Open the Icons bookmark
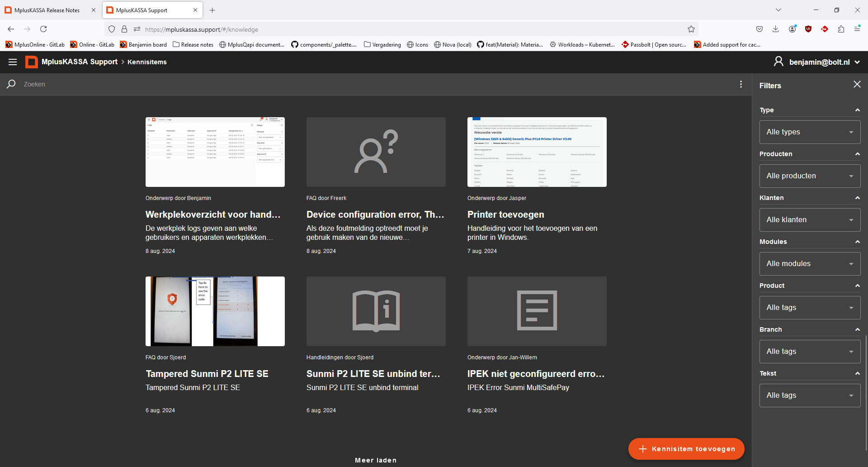The image size is (868, 467). [417, 44]
